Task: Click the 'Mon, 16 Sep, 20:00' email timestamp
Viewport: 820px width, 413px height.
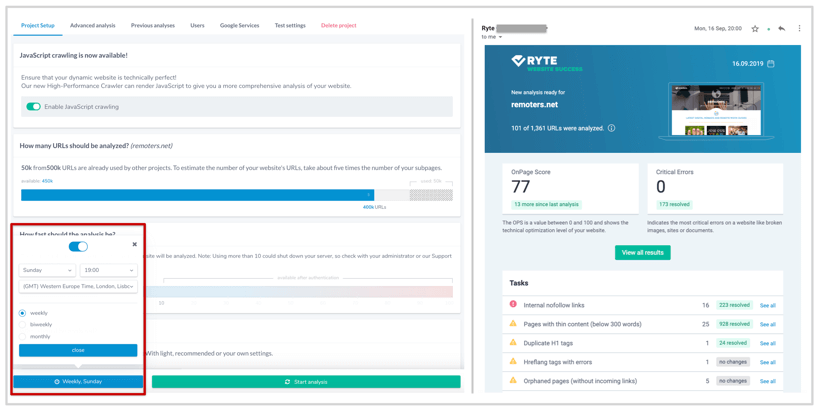Action: click(718, 29)
